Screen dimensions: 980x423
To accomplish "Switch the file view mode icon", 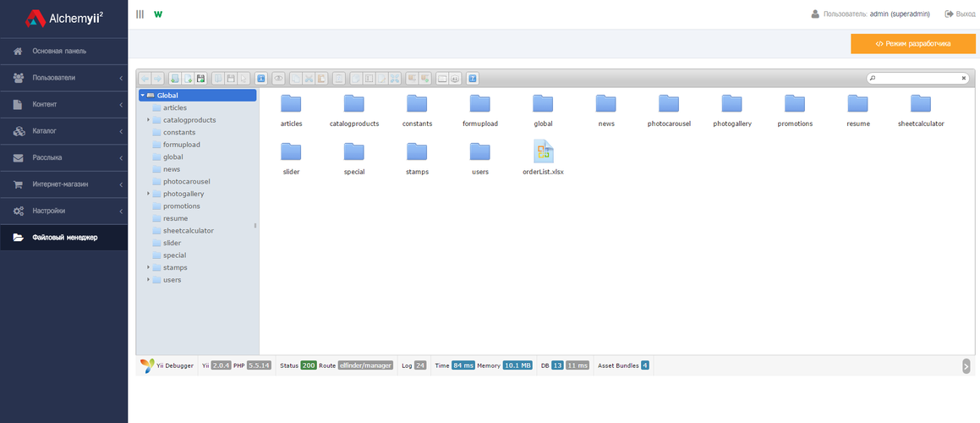I will coord(442,79).
